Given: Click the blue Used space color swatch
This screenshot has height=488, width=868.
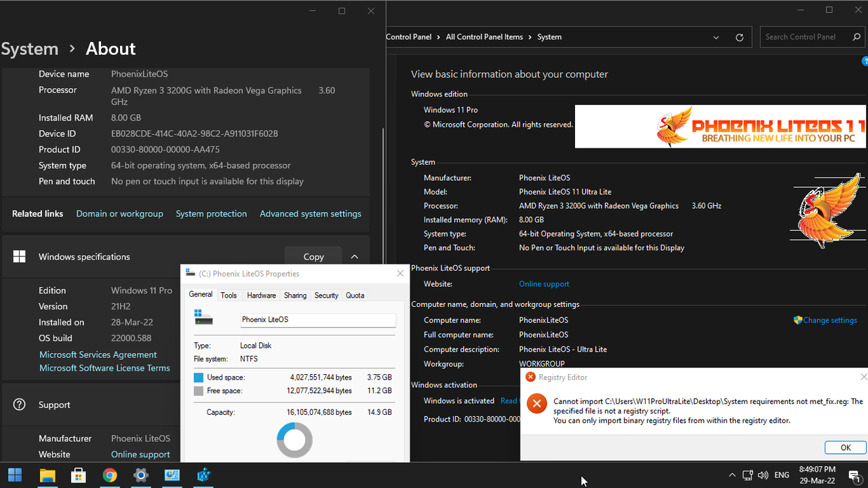Looking at the screenshot, I should 199,378.
